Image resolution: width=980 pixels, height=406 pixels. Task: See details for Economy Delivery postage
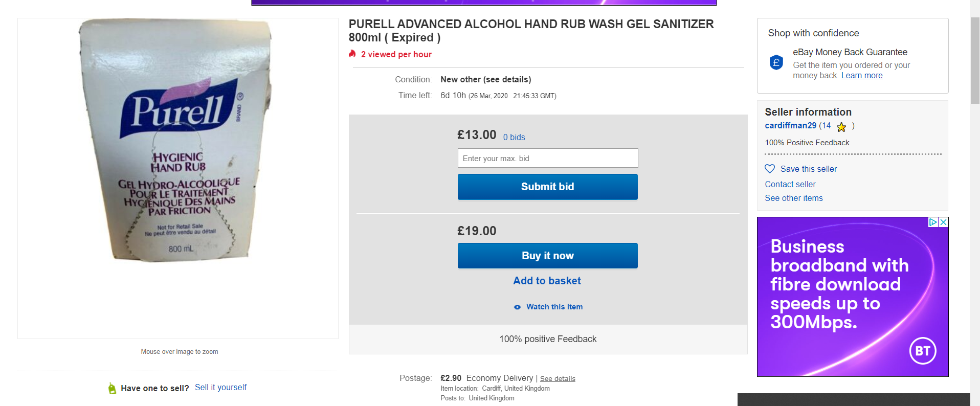557,378
